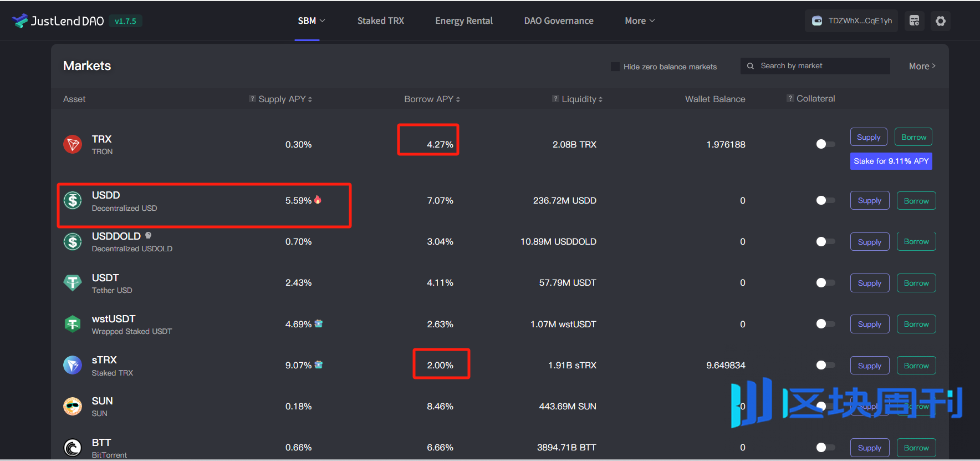Click the Wallet Balance column header

point(715,99)
